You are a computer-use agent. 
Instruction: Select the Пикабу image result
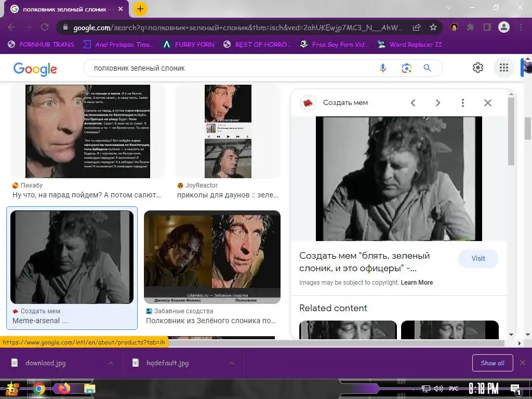coord(87,131)
